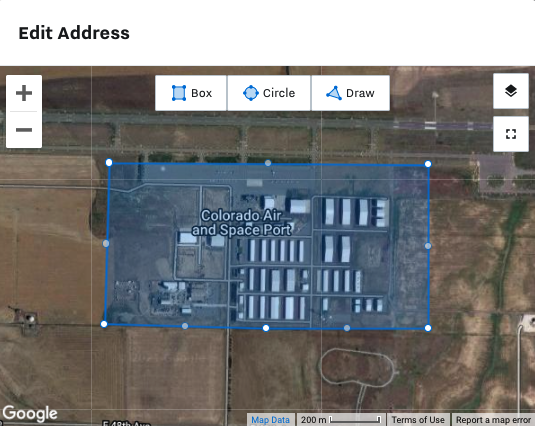The image size is (535, 427).
Task: Select the Circle shape tool
Action: tap(269, 93)
